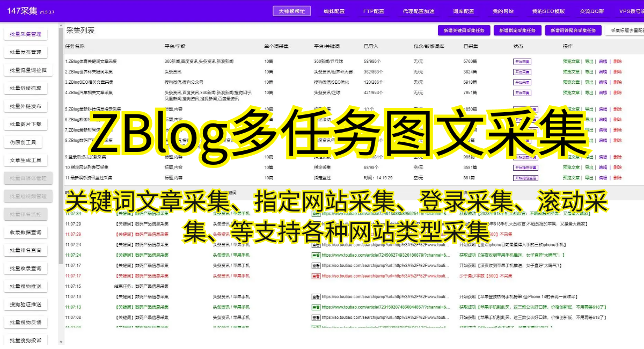Delete the ZBlog汽车相关文章采集 task
Image resolution: width=644 pixels, height=349 pixels.
tap(617, 93)
